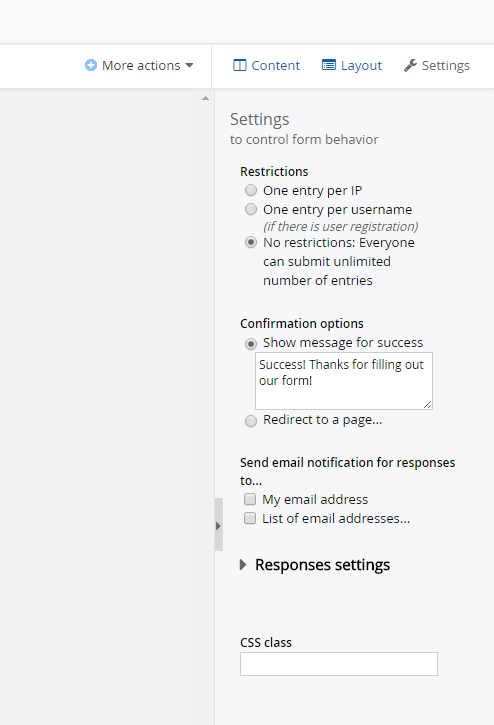Select Show message for success
The image size is (494, 725).
[x=251, y=344]
